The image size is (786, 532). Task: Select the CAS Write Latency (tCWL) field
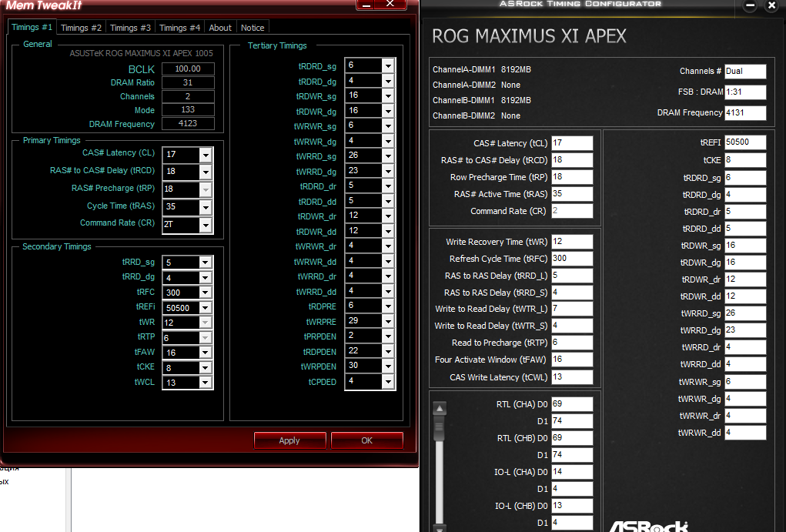click(572, 377)
